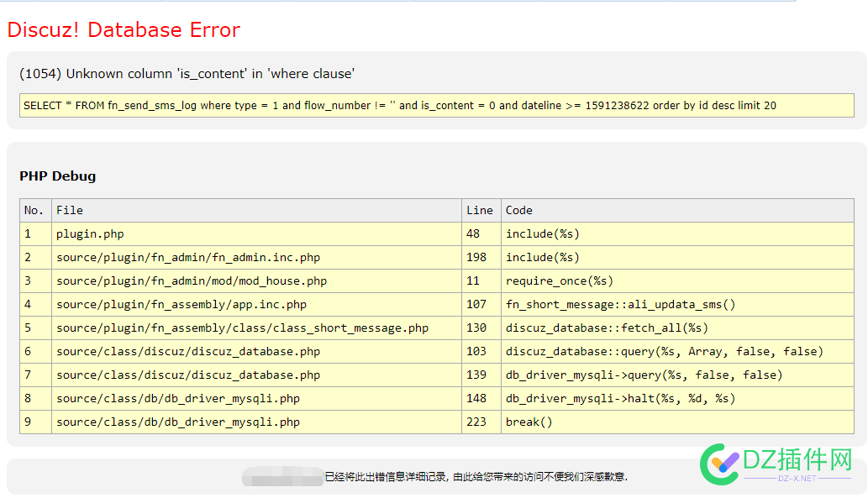
Task: Select discuz_database.php path in row 6
Action: click(x=188, y=351)
